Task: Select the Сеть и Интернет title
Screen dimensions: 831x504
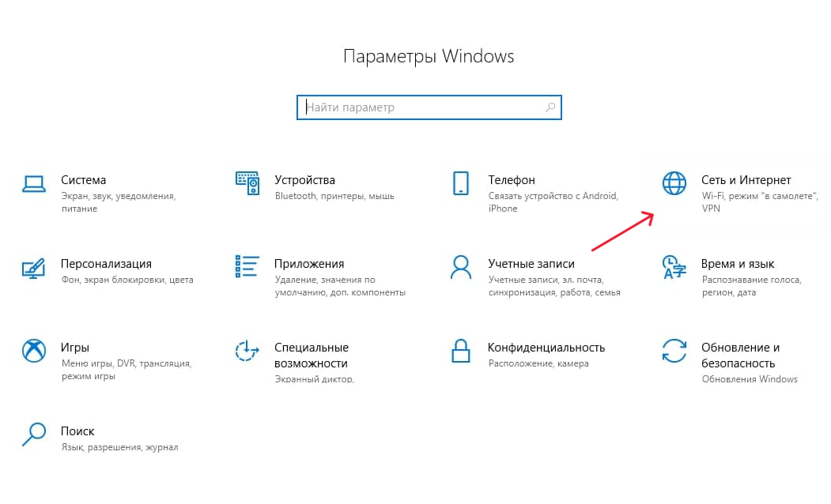Action: [x=746, y=180]
